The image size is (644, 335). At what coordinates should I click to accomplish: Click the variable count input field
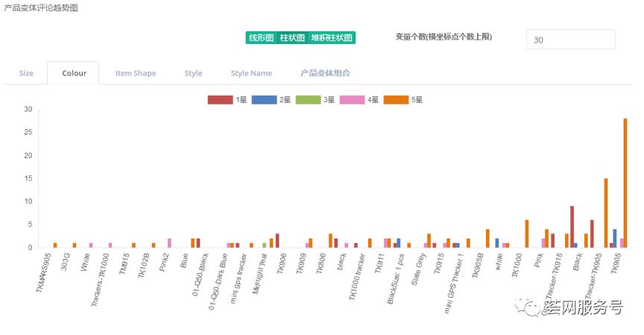click(570, 40)
